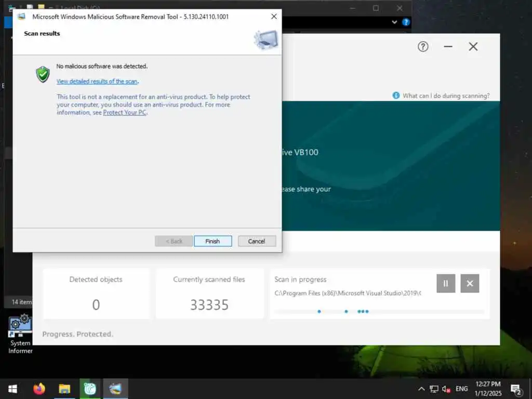Image resolution: width=532 pixels, height=399 pixels.
Task: Switch to ESET scanner taskbar icon
Action: [90, 389]
